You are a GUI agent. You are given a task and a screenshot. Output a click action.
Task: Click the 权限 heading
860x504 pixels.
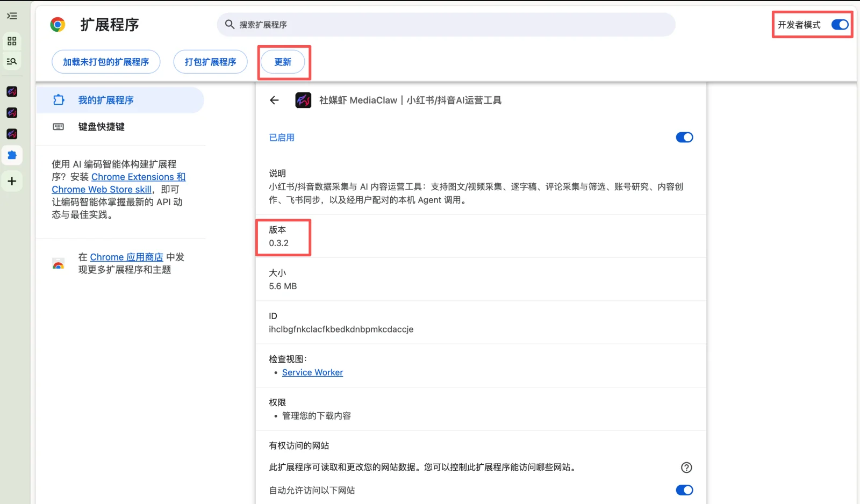click(x=277, y=402)
